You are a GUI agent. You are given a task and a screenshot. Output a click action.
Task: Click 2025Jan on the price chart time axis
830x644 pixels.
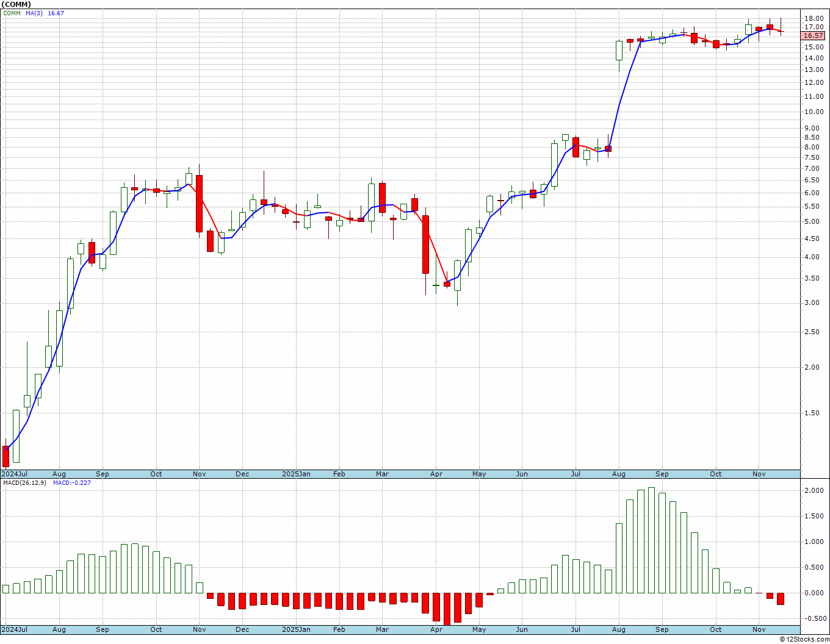coord(296,474)
